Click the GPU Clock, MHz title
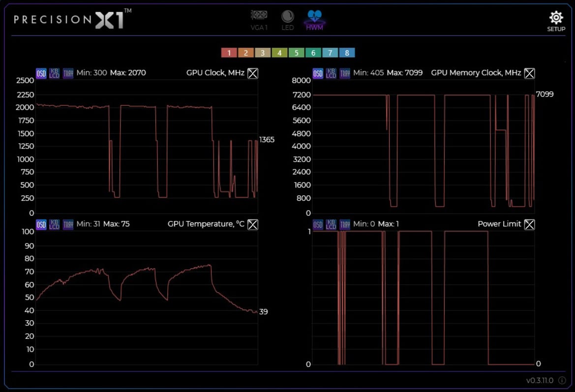The image size is (575, 392). tap(215, 73)
